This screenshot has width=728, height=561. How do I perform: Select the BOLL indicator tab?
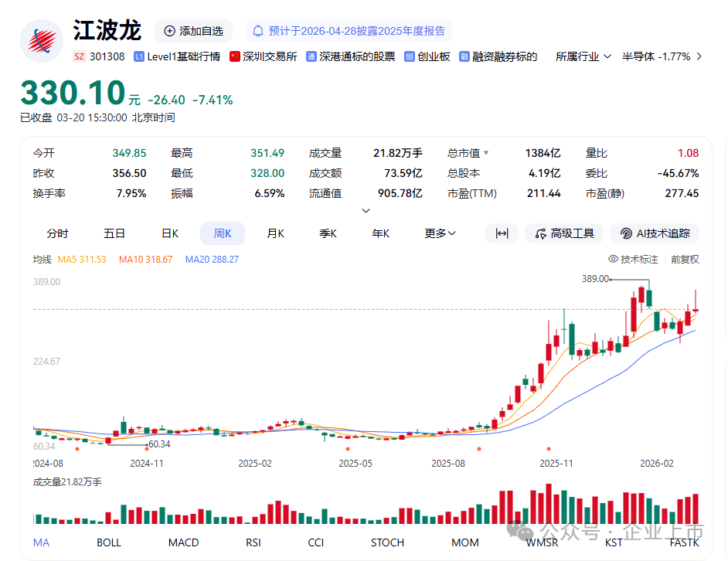[109, 542]
